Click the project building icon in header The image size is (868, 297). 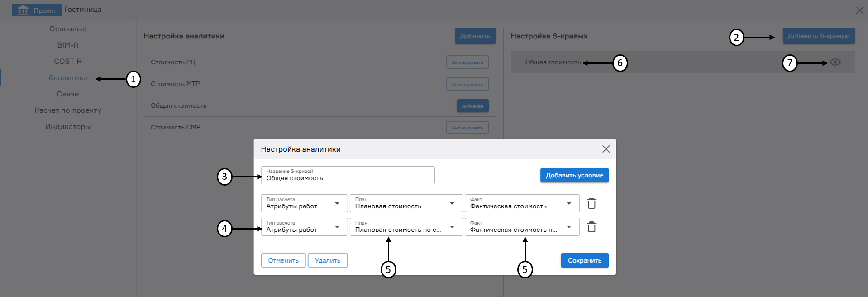[23, 10]
